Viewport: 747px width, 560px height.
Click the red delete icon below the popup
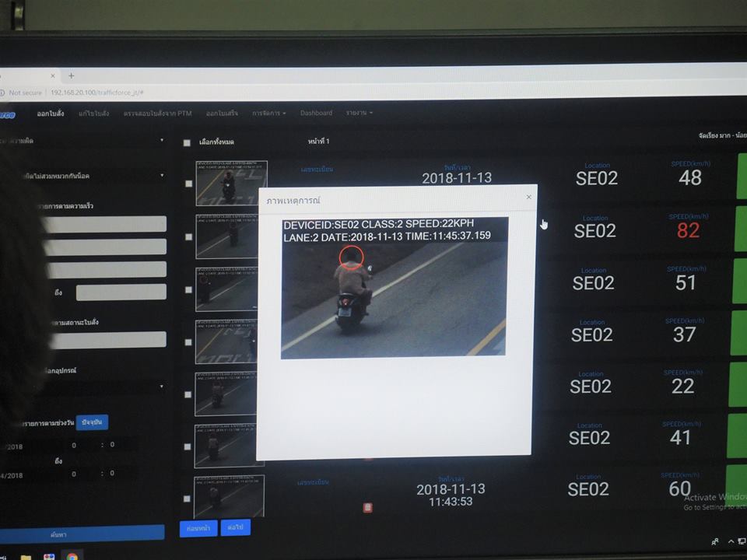point(367,507)
